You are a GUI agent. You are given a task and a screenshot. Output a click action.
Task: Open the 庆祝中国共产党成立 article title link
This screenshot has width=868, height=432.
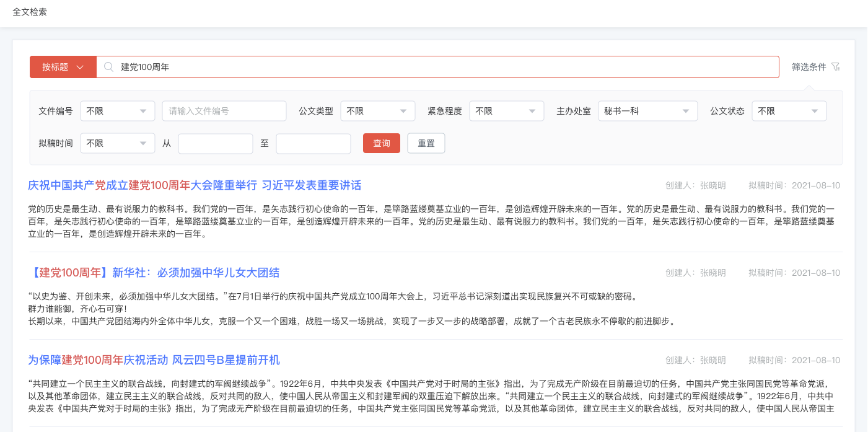[x=195, y=185]
